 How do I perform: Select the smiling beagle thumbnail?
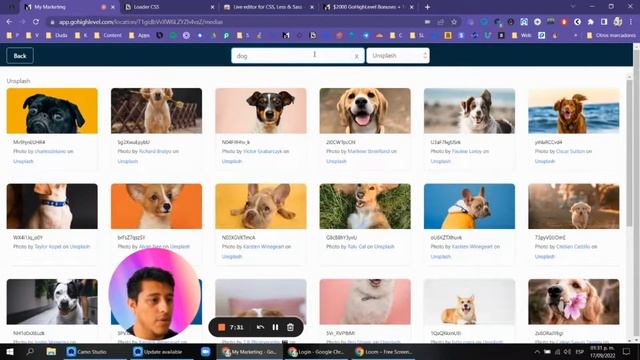tap(365, 111)
